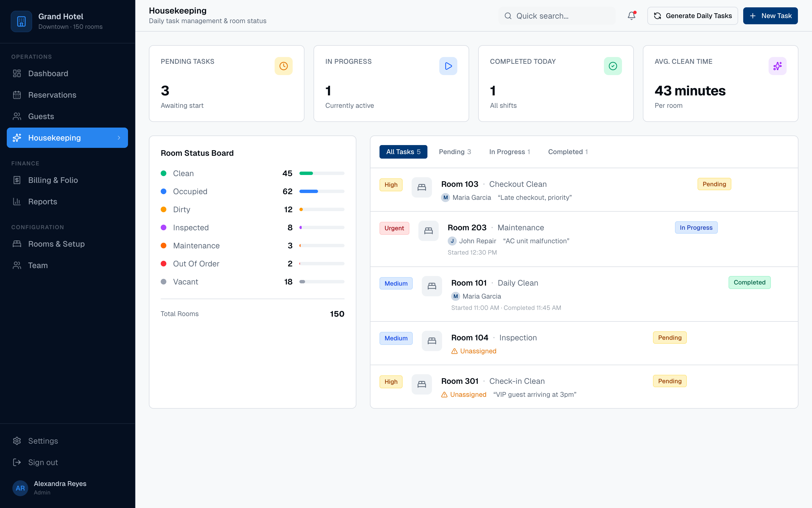Click Alexandra Reyes profile name
Screen dimensions: 812x508
point(60,483)
